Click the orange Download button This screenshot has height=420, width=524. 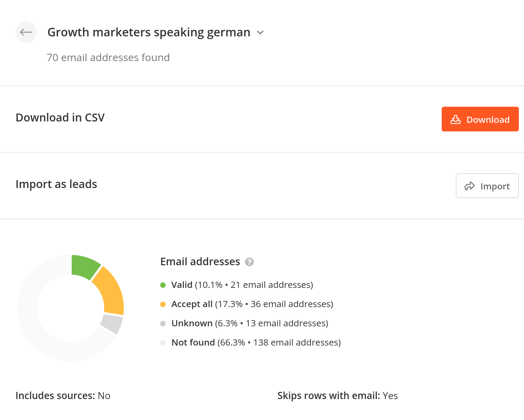(480, 119)
